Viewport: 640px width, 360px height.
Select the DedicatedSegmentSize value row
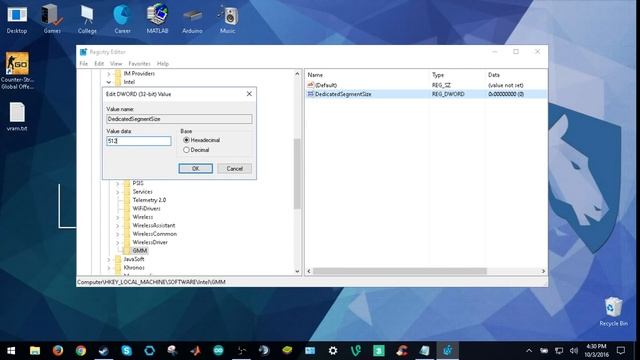click(426, 94)
